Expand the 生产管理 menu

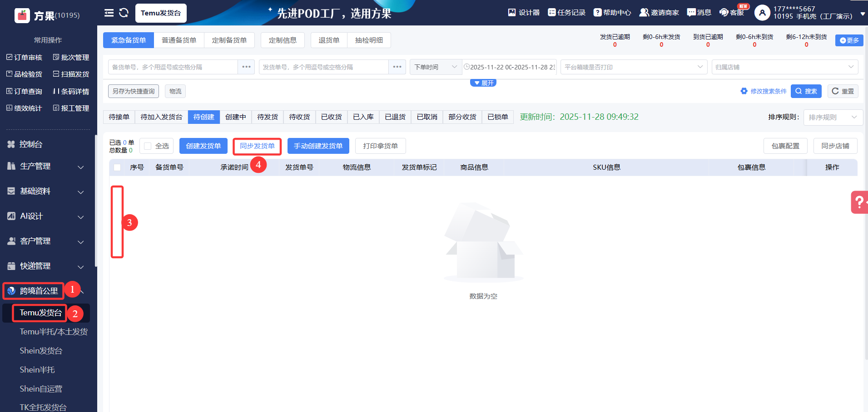45,167
